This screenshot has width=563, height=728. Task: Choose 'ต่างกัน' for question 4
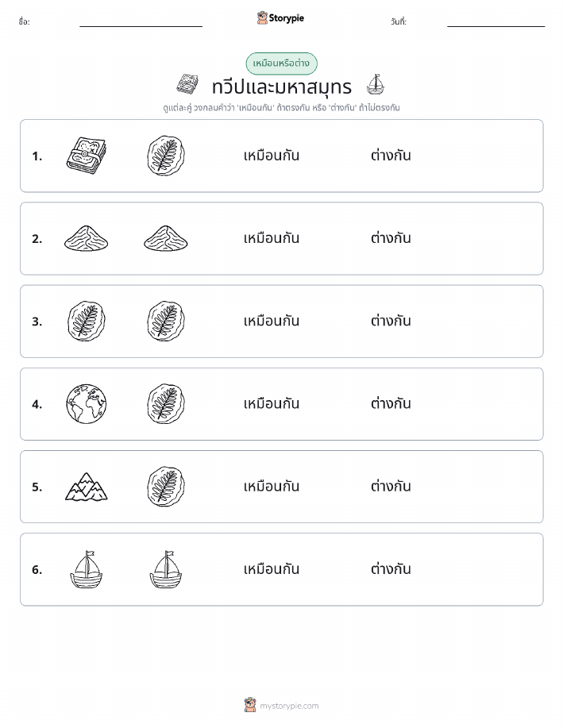point(391,404)
